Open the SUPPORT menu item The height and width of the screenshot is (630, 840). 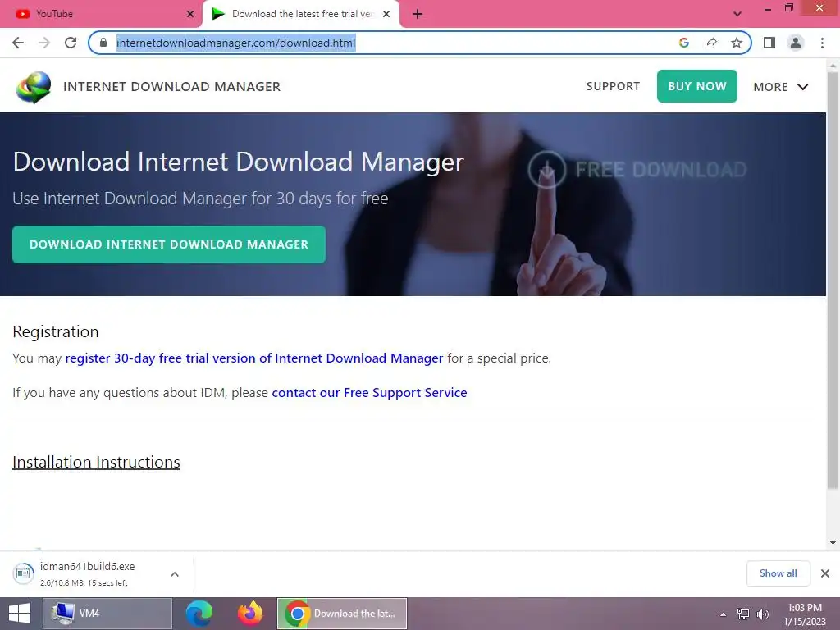pos(613,86)
